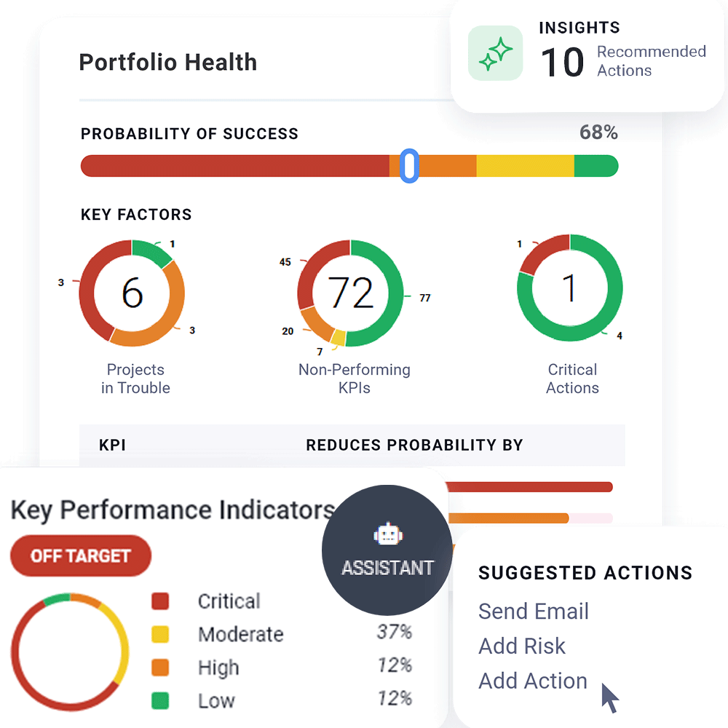Switch to the Portfolio Health tab
Screen dimensions: 728x728
168,62
